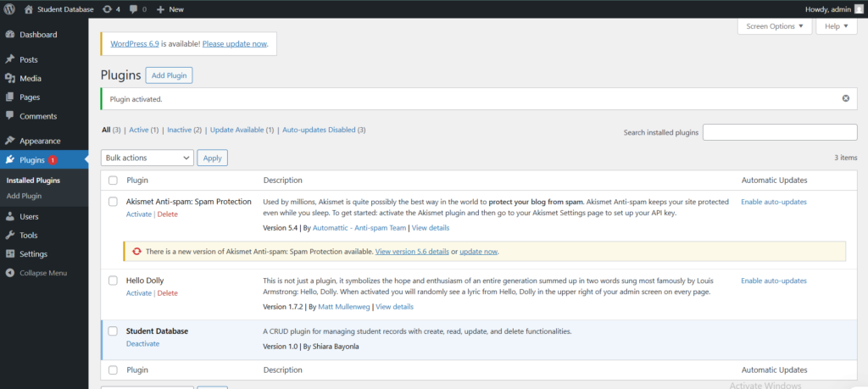Go to Media library in sidebar

pyautogui.click(x=31, y=79)
